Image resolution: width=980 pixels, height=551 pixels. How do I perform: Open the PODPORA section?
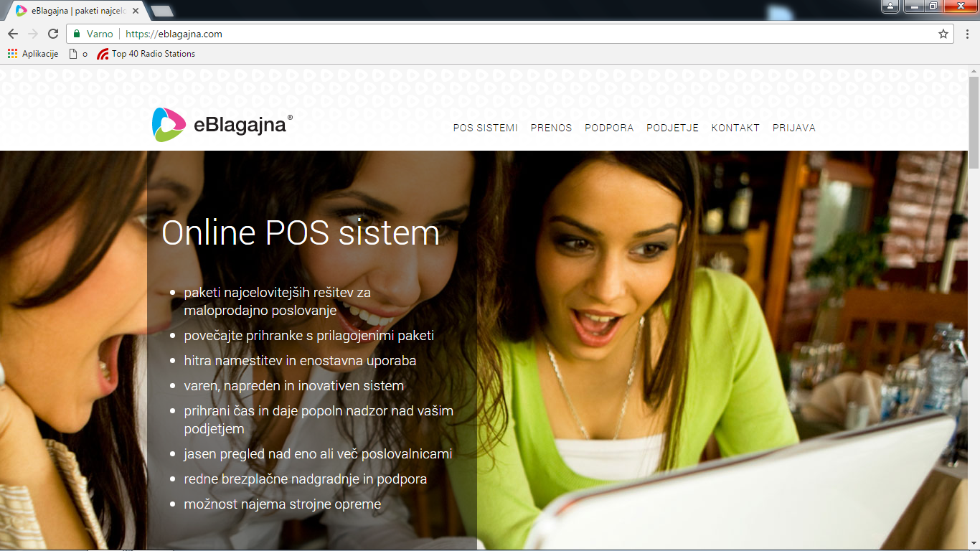tap(609, 128)
